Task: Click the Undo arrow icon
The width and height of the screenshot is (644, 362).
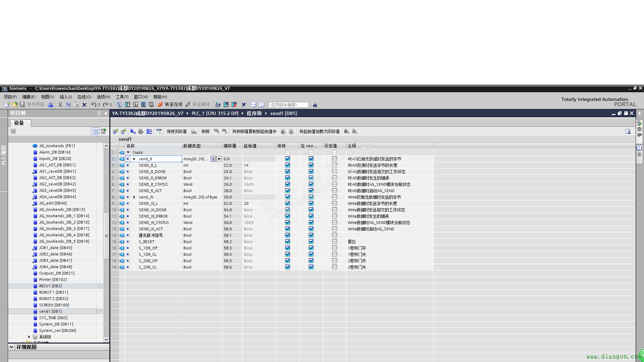Action: pyautogui.click(x=93, y=105)
